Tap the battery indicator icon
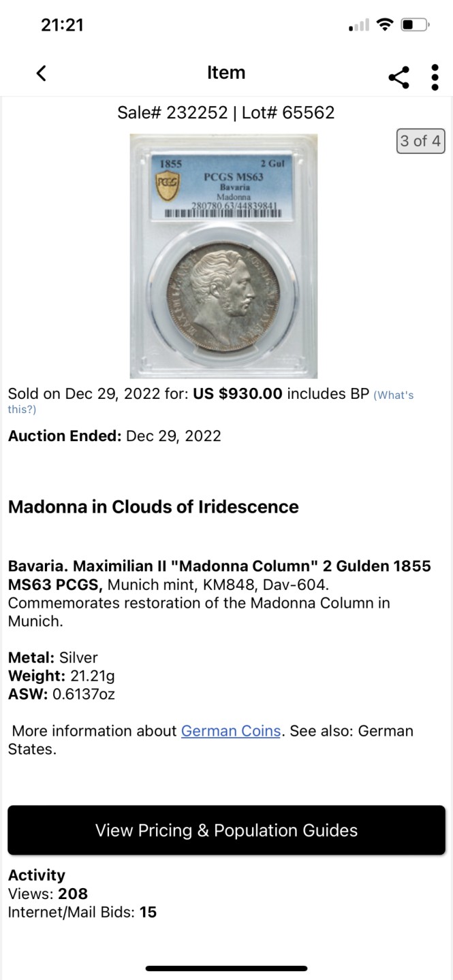453x980 pixels. (x=414, y=26)
